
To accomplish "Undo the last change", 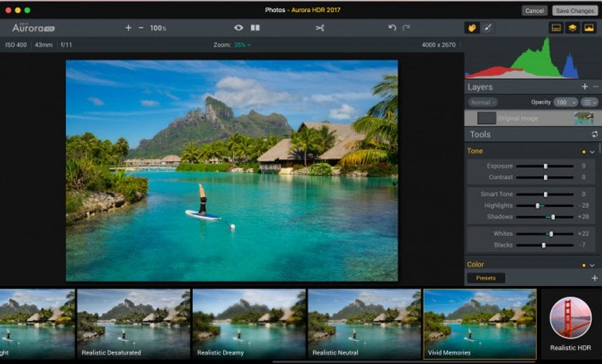I will (392, 28).
